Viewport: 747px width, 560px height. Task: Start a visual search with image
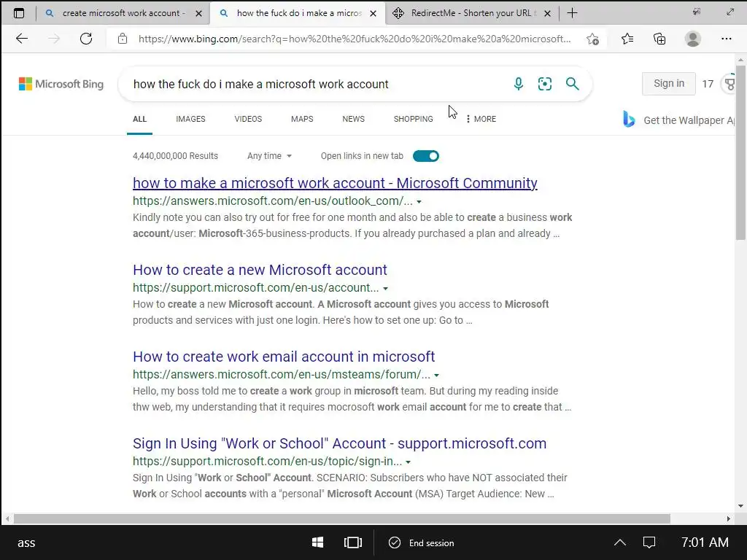point(544,84)
